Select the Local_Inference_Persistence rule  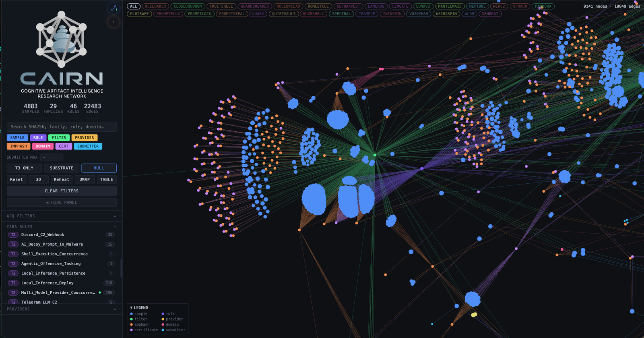point(61,273)
